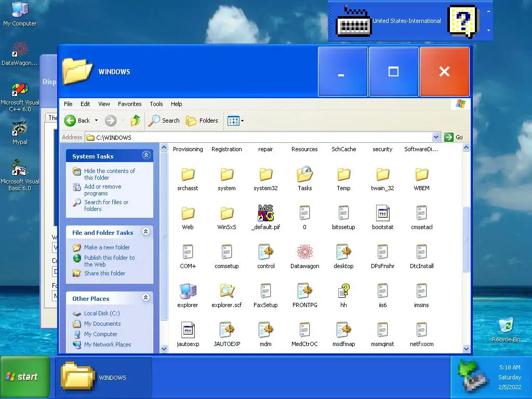Open My Network Places link

108,344
